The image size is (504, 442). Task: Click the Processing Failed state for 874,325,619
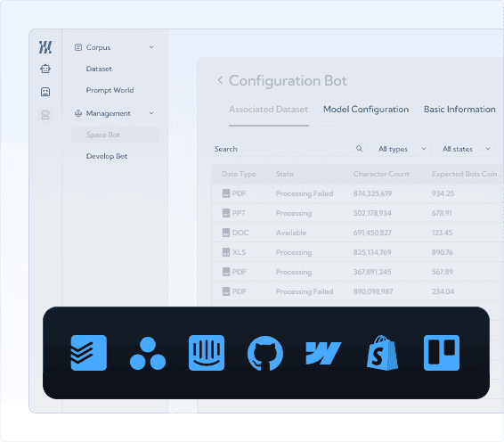click(x=305, y=193)
